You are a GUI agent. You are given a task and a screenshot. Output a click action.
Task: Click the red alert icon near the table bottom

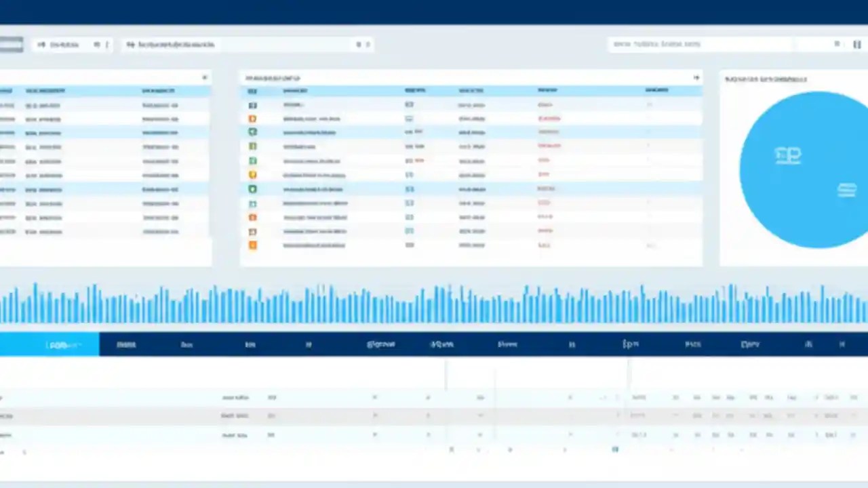click(252, 217)
